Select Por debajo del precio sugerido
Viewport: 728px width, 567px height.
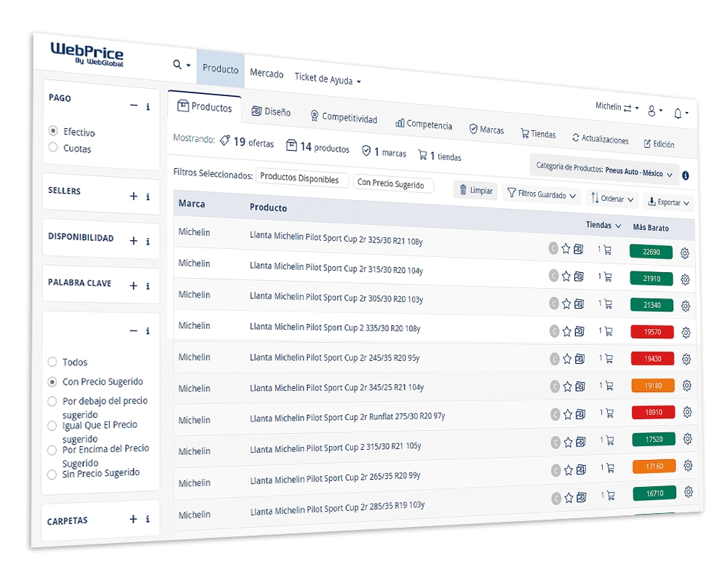point(52,401)
